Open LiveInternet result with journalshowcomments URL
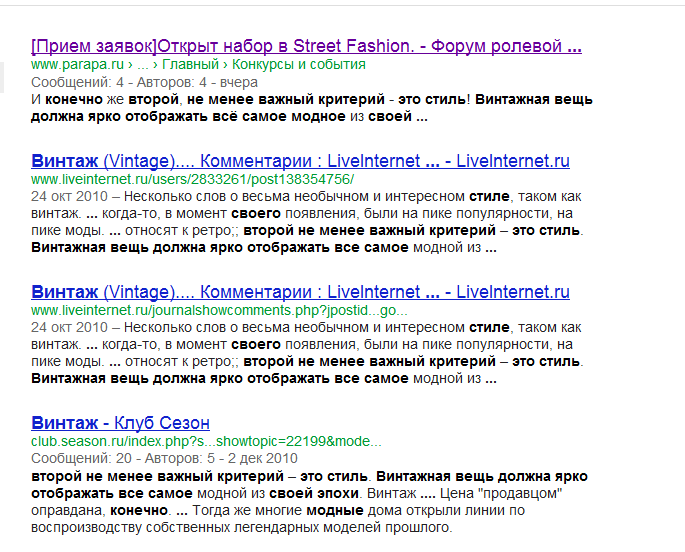The height and width of the screenshot is (552, 685). pyautogui.click(x=300, y=292)
